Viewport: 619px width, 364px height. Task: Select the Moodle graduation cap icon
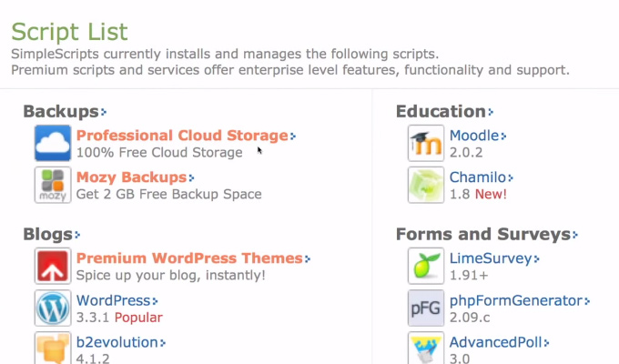click(426, 143)
